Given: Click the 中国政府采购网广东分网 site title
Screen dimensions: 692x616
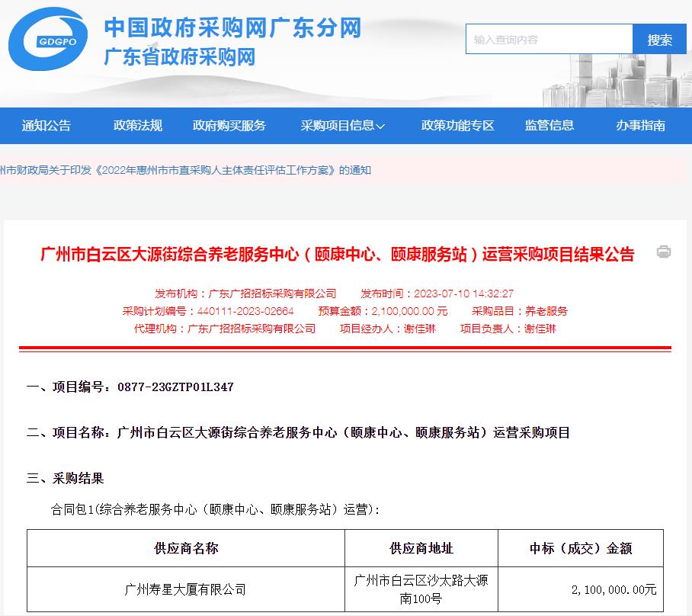Looking at the screenshot, I should [x=232, y=28].
